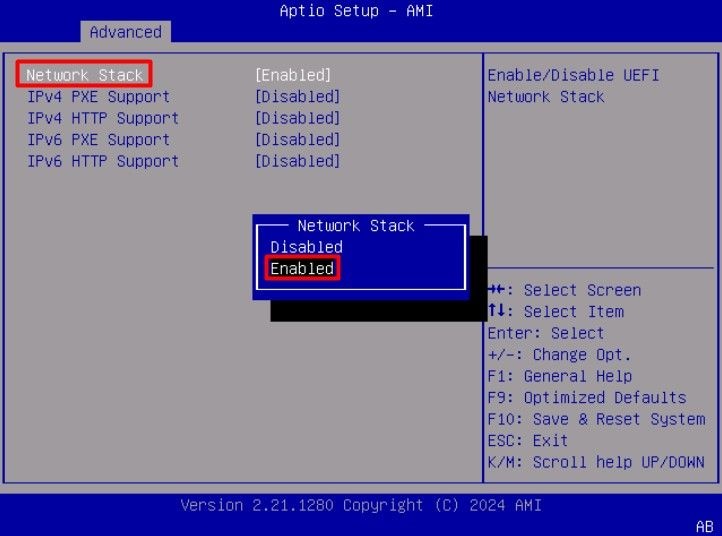This screenshot has width=722, height=536.
Task: Click 'K/M: Scroll help UP/DOWN' hint
Action: (596, 462)
